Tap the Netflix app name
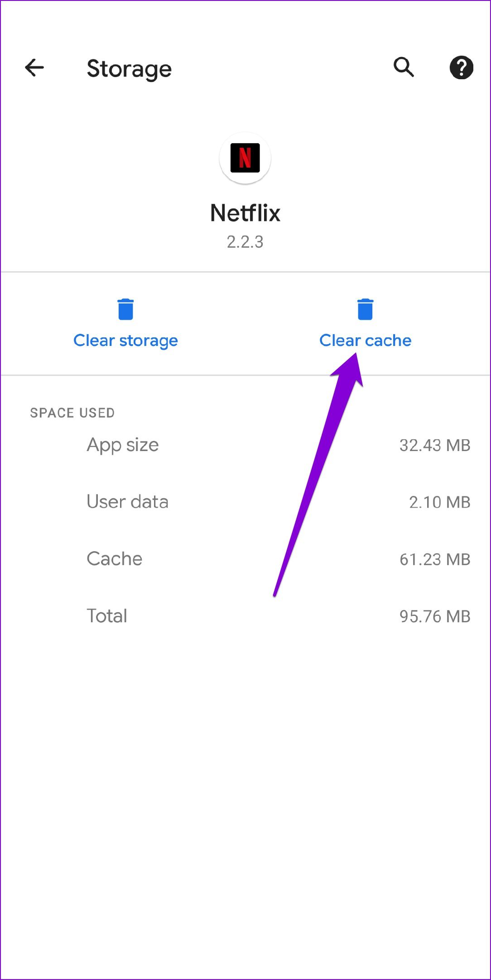The height and width of the screenshot is (980, 491). coord(245,213)
